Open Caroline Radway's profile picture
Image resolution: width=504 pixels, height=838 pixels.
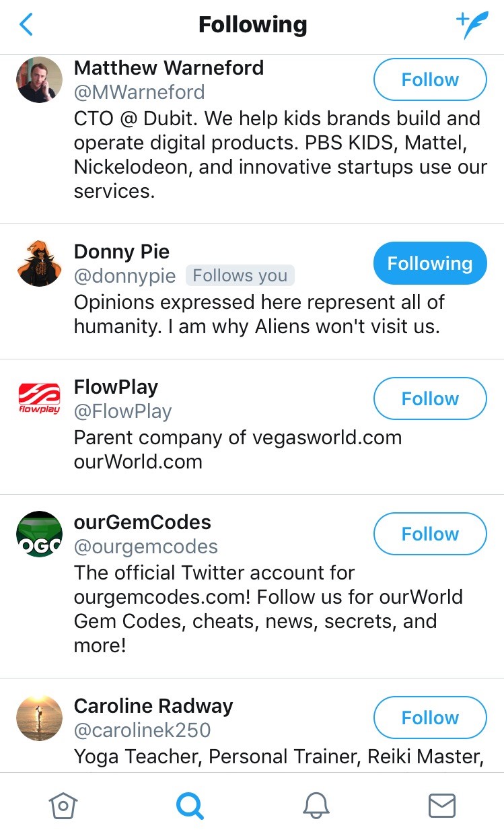39,718
